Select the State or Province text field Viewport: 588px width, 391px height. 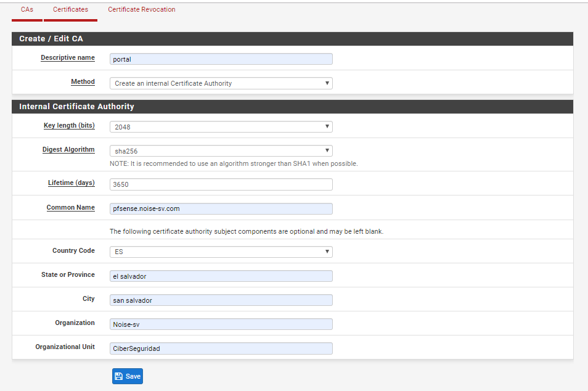pos(221,276)
